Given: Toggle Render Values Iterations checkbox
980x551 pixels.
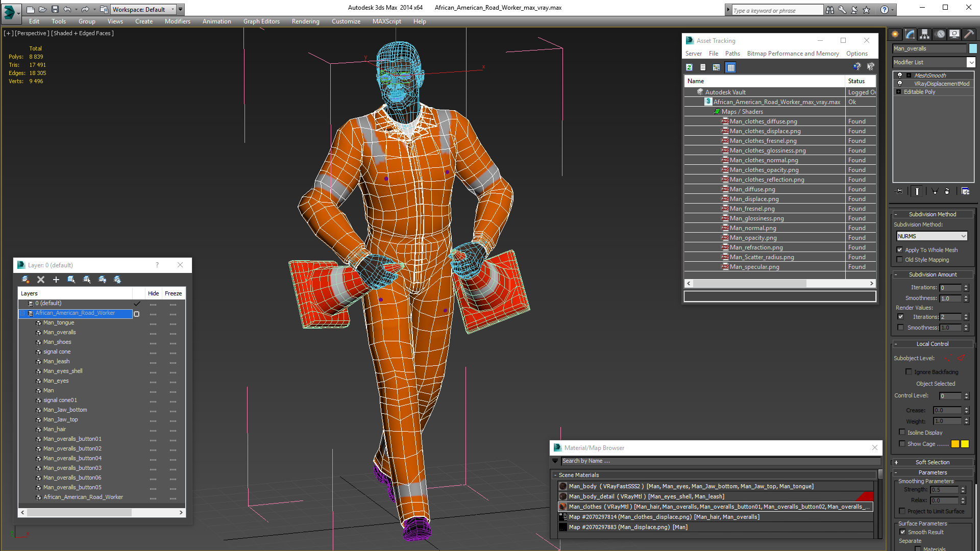Looking at the screenshot, I should click(x=901, y=317).
